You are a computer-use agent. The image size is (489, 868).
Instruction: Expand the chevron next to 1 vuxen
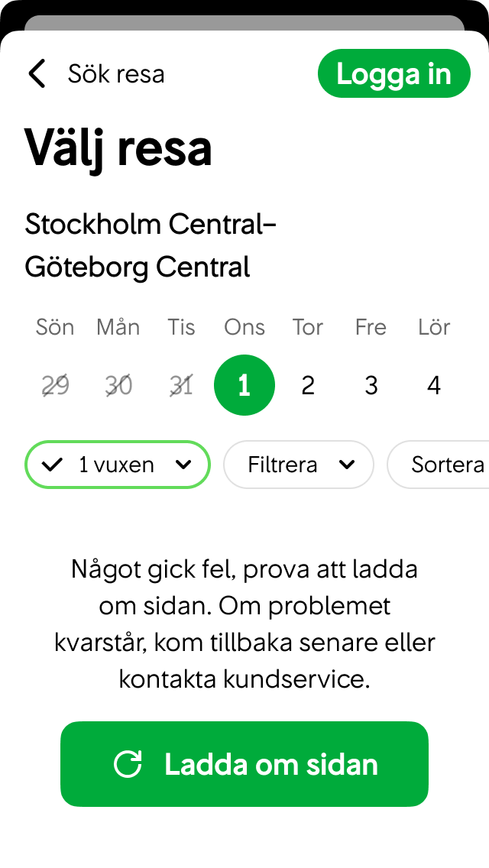183,465
